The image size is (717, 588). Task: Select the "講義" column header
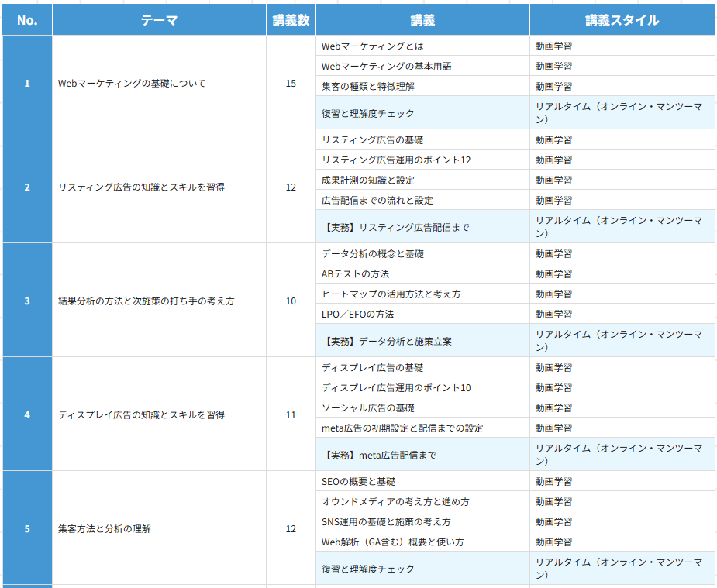click(422, 20)
